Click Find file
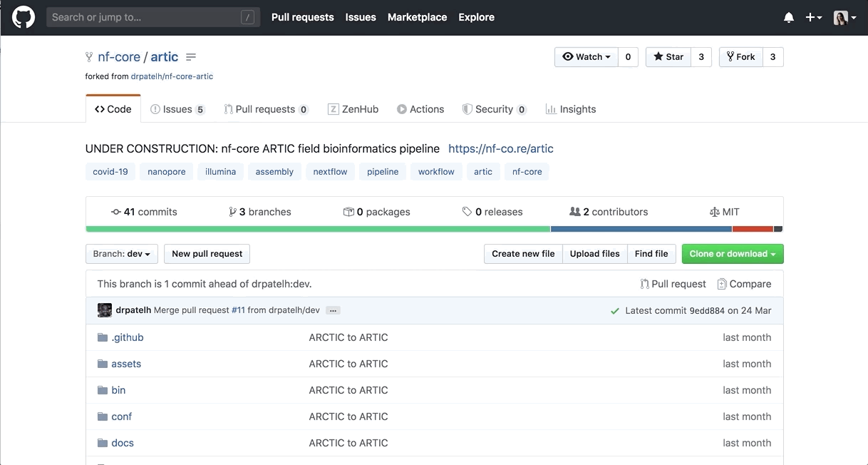The image size is (868, 465). pyautogui.click(x=651, y=254)
